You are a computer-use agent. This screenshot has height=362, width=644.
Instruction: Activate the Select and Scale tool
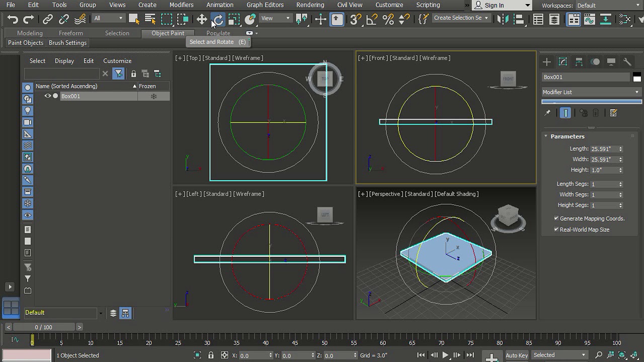click(234, 19)
